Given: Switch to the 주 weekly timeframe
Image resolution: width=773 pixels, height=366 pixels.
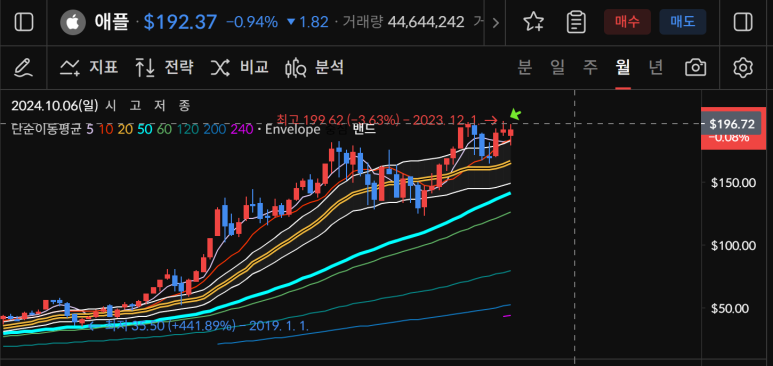Looking at the screenshot, I should (590, 67).
